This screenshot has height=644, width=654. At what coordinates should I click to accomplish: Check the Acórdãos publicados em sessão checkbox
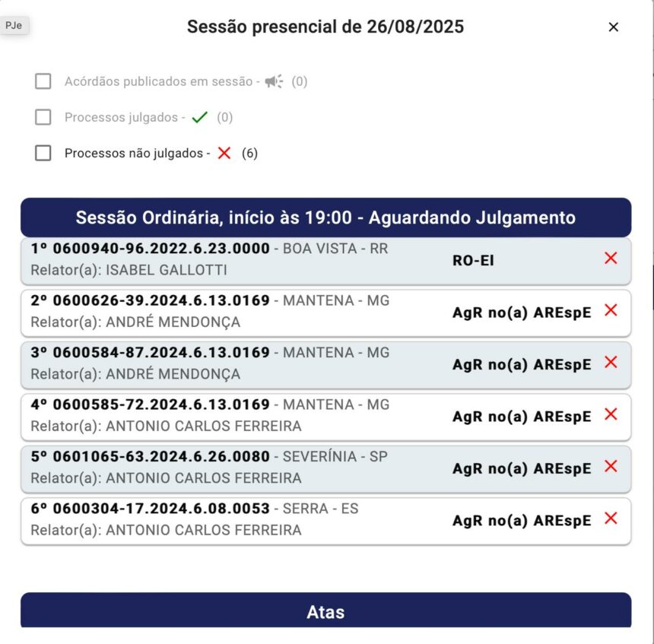pyautogui.click(x=43, y=81)
